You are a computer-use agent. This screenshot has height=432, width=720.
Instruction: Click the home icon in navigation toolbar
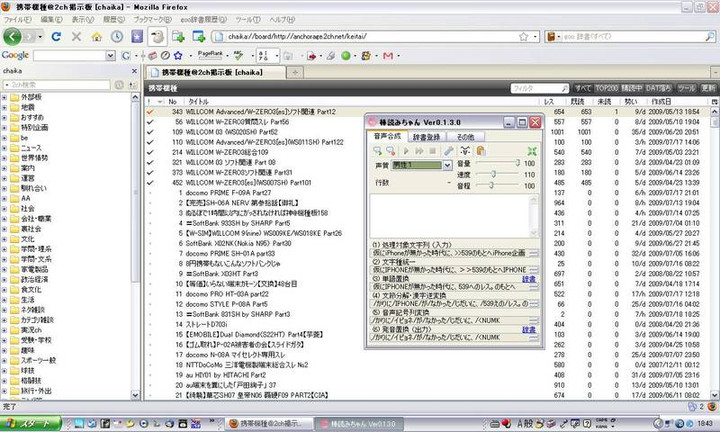pos(98,36)
